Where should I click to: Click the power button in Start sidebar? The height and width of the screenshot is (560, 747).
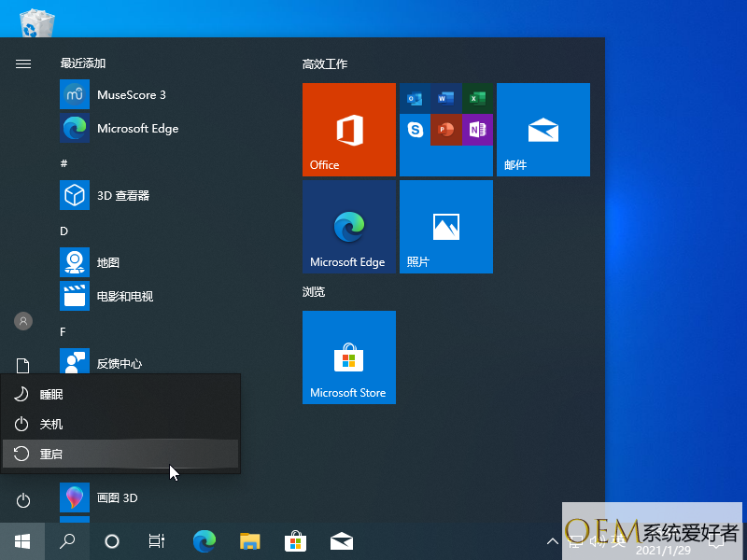tap(23, 501)
